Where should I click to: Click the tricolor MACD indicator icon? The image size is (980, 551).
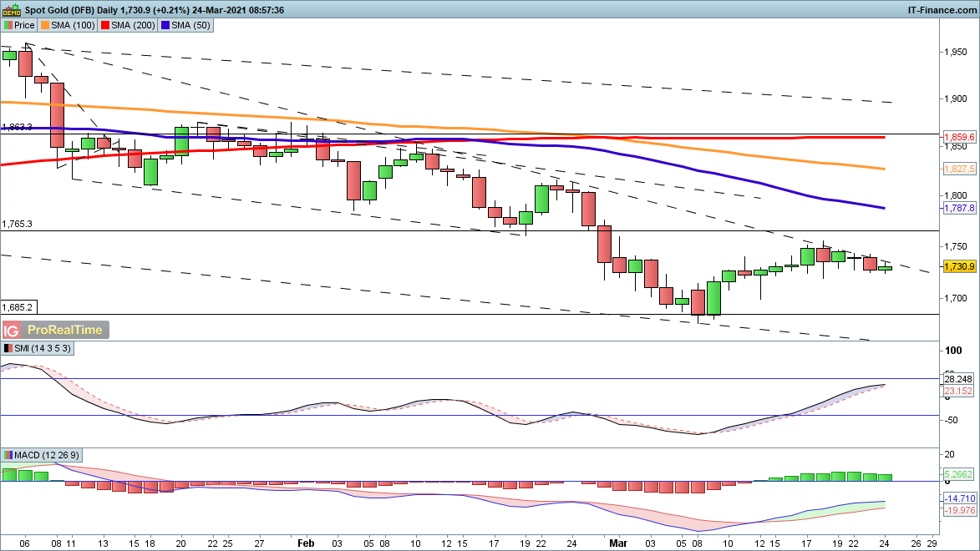tap(8, 455)
